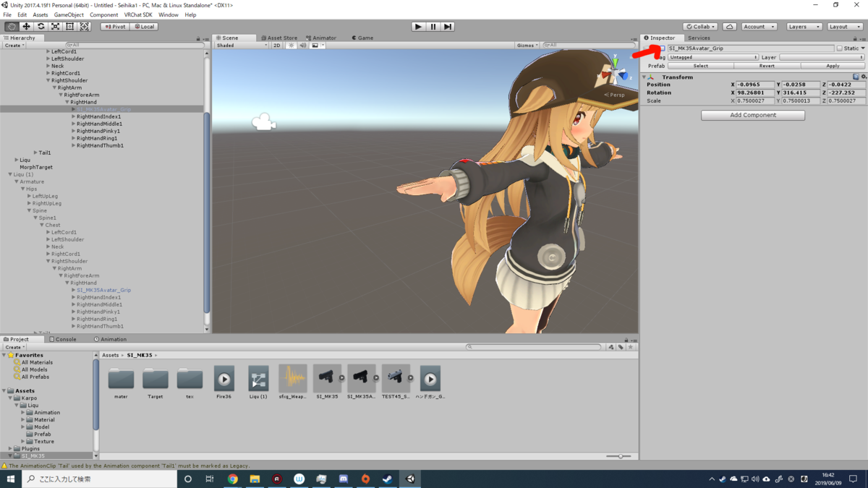Viewport: 868px width, 488px height.
Task: Toggle the Hierarchy panel lock icon
Action: [198, 38]
